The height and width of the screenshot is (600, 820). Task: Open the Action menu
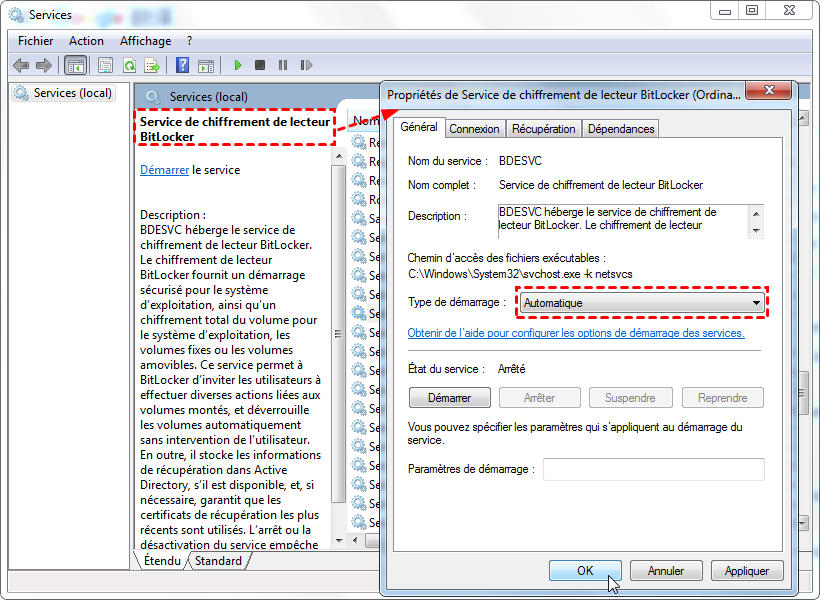coord(86,41)
